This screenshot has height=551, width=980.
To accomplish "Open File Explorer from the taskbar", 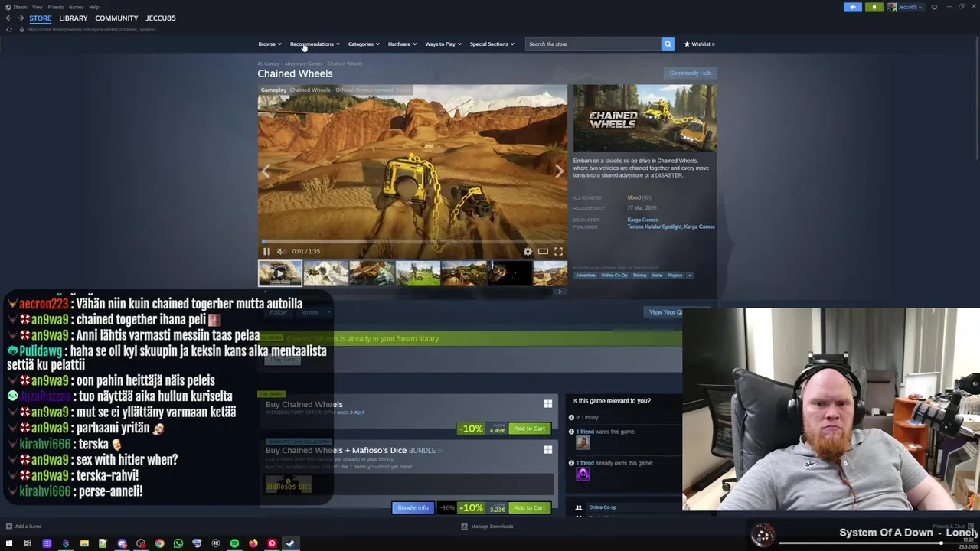I will (x=84, y=543).
